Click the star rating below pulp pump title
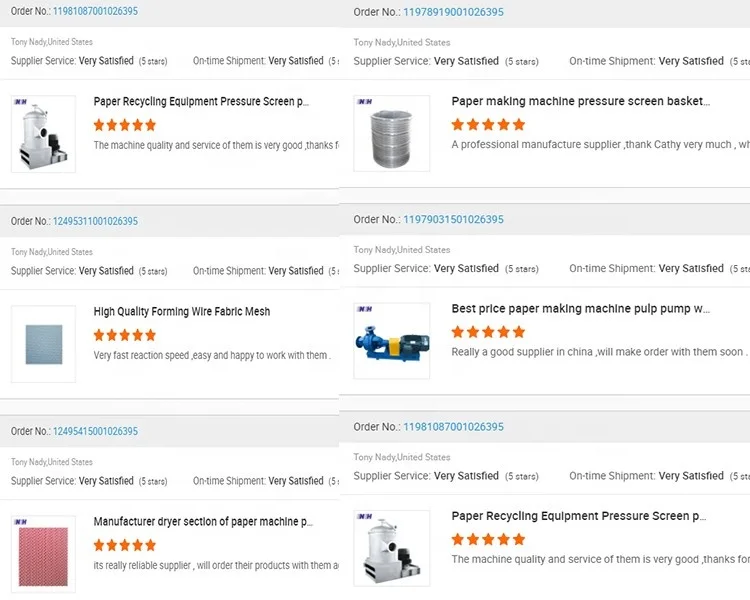The image size is (750, 600). pyautogui.click(x=488, y=332)
